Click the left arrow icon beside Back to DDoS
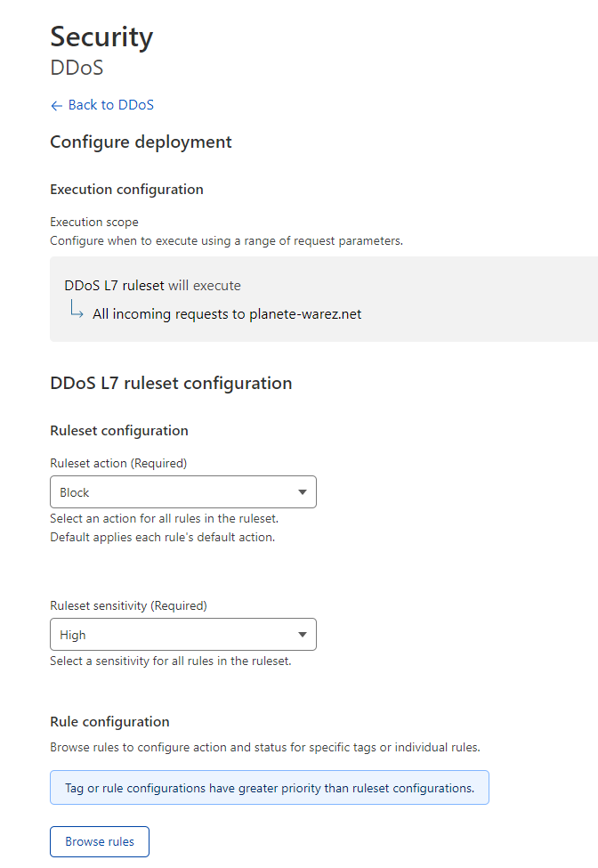Viewport: 598px width, 868px height. [x=57, y=105]
